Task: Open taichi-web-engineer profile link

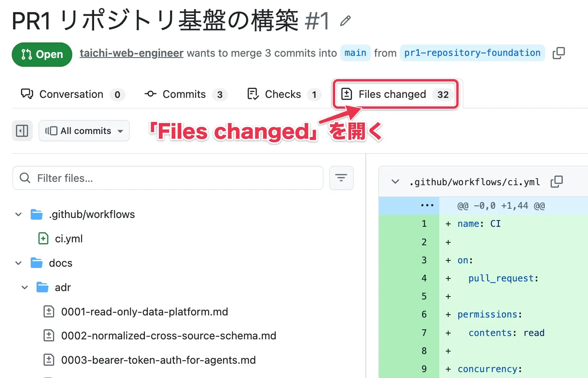Action: pos(131,53)
